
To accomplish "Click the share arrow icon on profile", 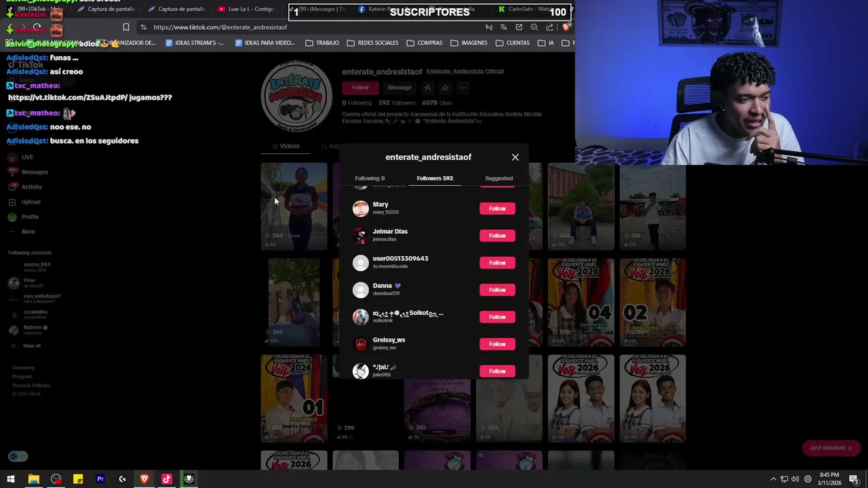I will point(445,87).
